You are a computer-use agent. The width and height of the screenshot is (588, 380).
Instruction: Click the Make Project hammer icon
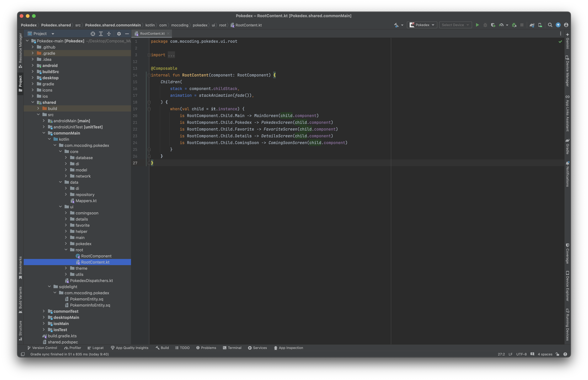tap(396, 25)
